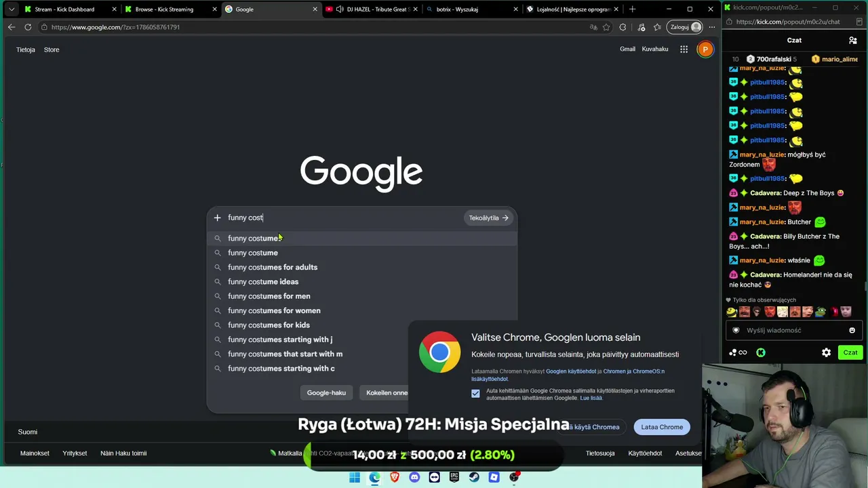Open a new browser tab
868x488 pixels.
pos(632,9)
